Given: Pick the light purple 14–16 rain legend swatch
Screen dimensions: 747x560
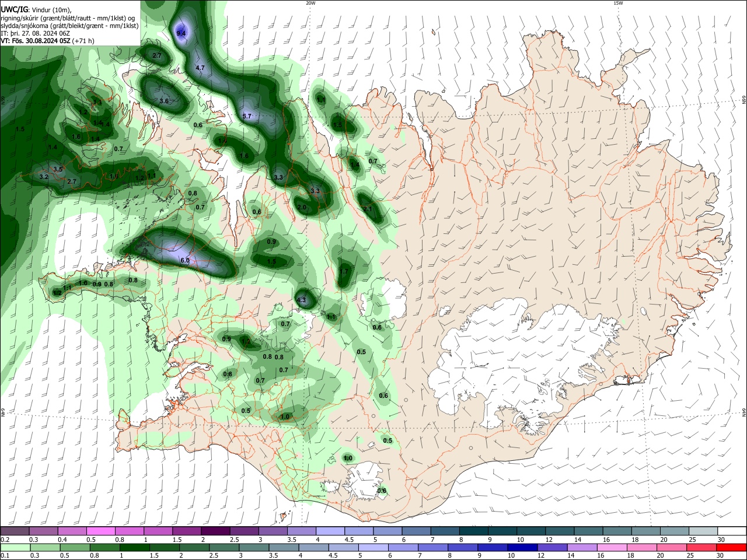Looking at the screenshot, I should pos(582,547).
